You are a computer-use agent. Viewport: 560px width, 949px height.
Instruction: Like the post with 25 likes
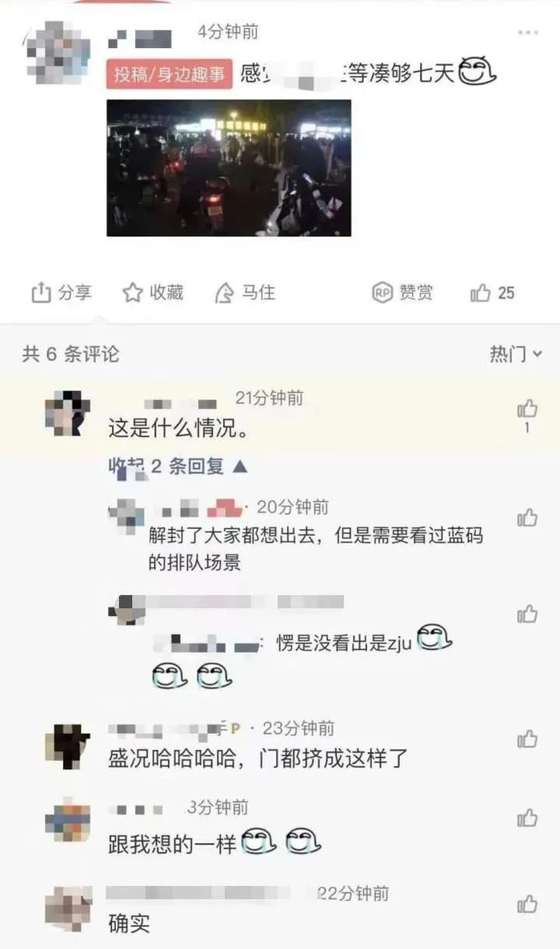click(x=480, y=293)
